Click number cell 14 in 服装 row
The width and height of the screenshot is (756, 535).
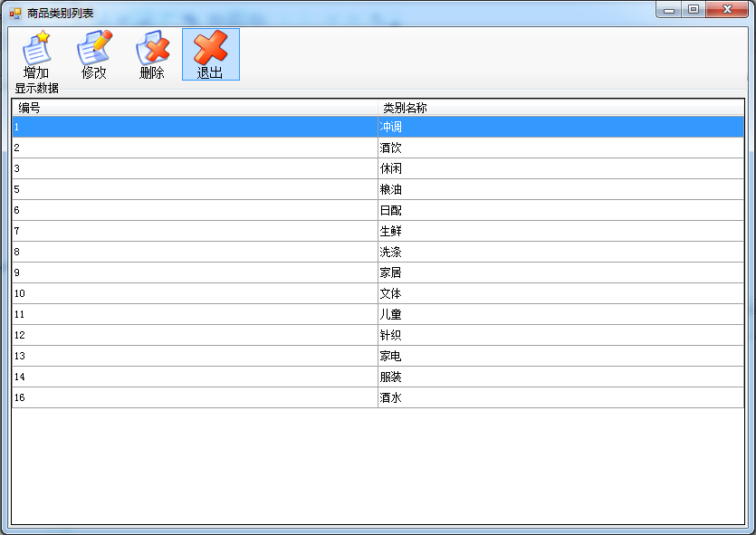coord(195,377)
